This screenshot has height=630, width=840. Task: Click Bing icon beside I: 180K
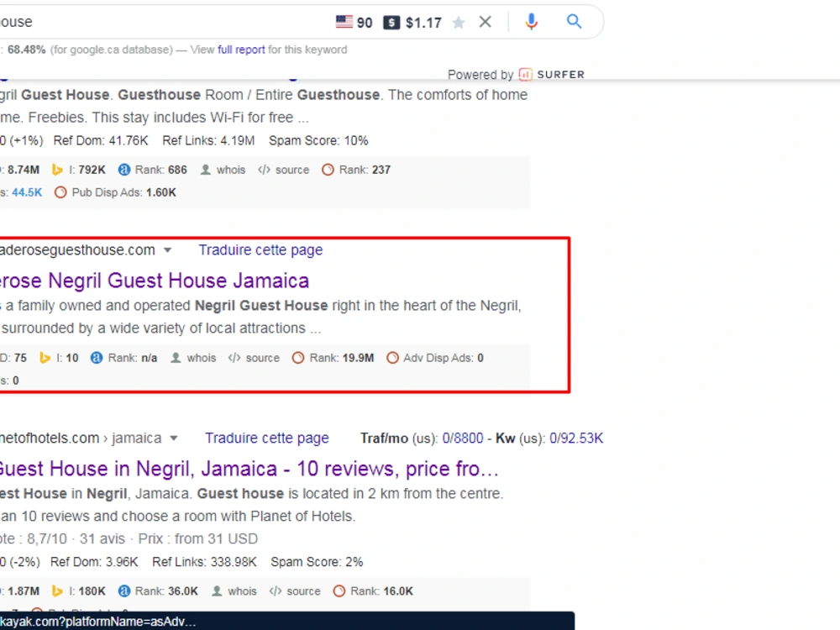coord(57,591)
